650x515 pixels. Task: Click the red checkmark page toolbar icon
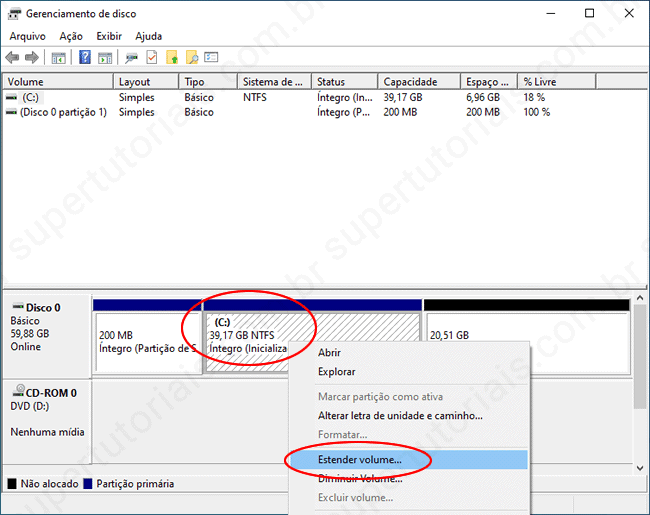click(x=152, y=57)
